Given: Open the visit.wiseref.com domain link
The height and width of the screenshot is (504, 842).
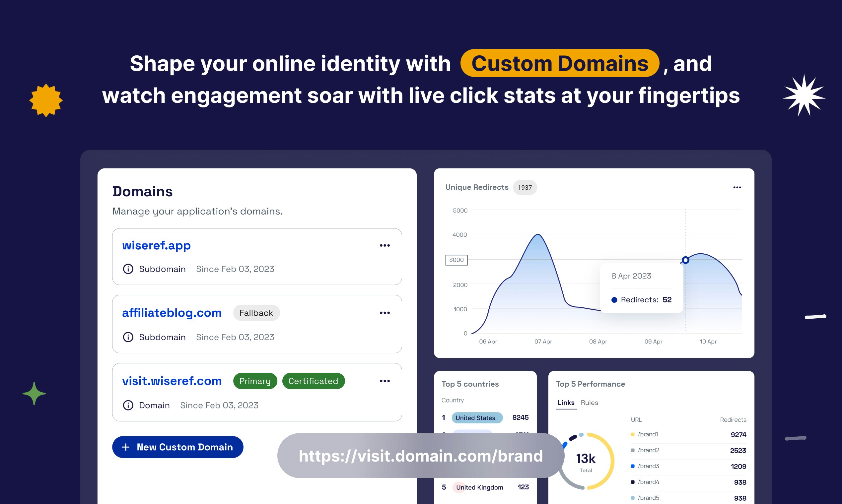Looking at the screenshot, I should tap(172, 381).
